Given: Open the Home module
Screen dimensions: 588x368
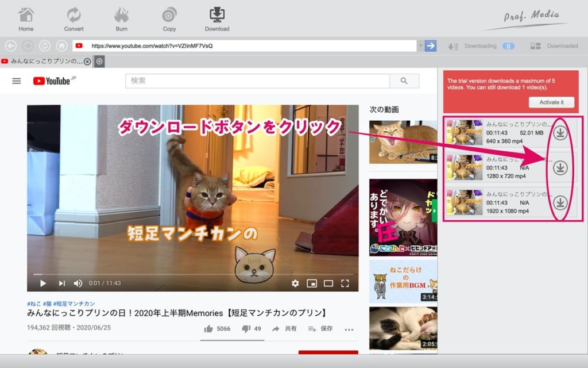Looking at the screenshot, I should (26, 20).
